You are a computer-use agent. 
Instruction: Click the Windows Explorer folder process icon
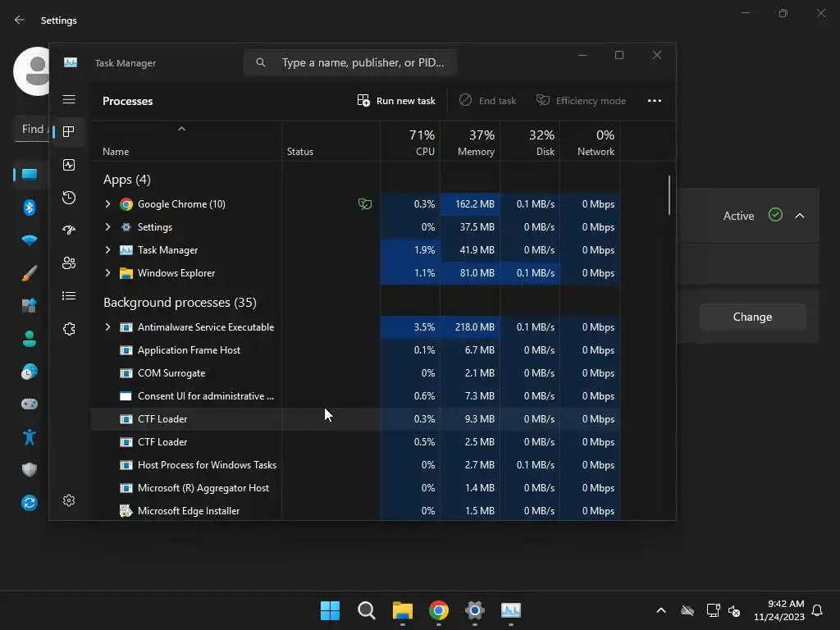pos(126,273)
